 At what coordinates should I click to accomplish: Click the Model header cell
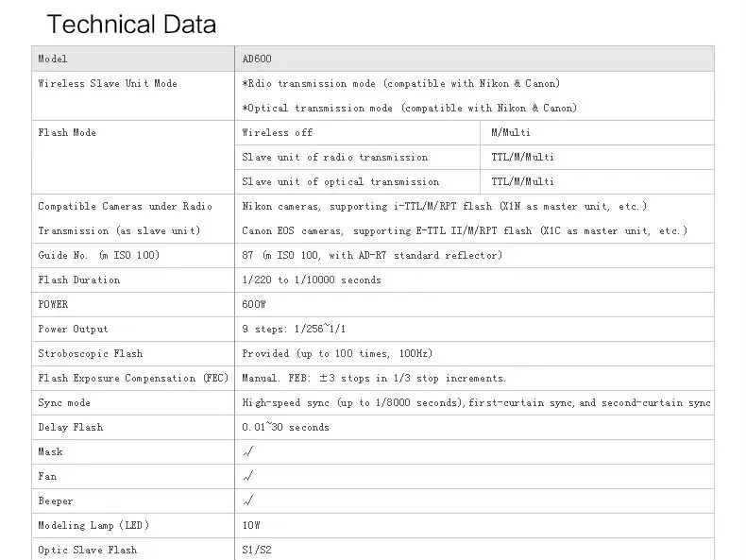133,59
